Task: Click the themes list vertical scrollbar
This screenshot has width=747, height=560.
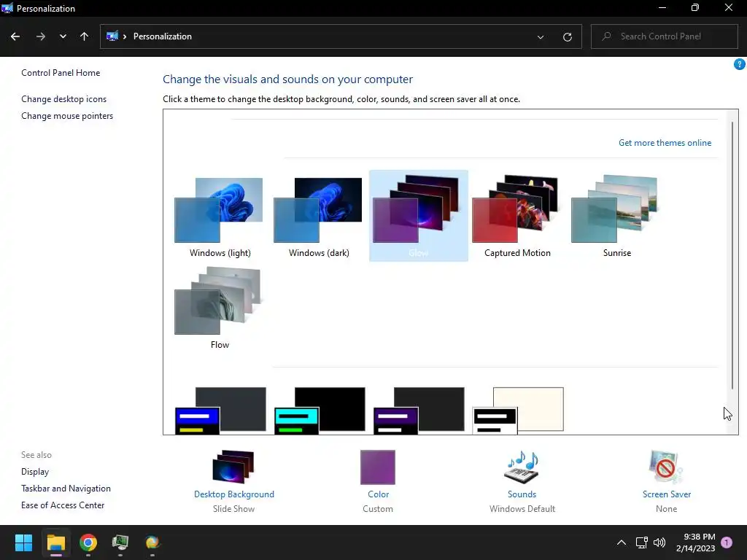Action: [x=732, y=254]
